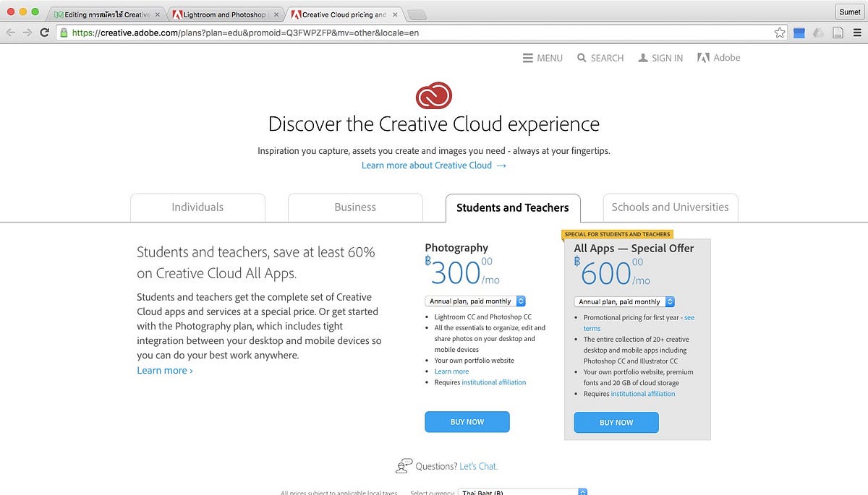Click the green padlock security icon
Image resolution: width=868 pixels, height=495 pixels.
[64, 33]
